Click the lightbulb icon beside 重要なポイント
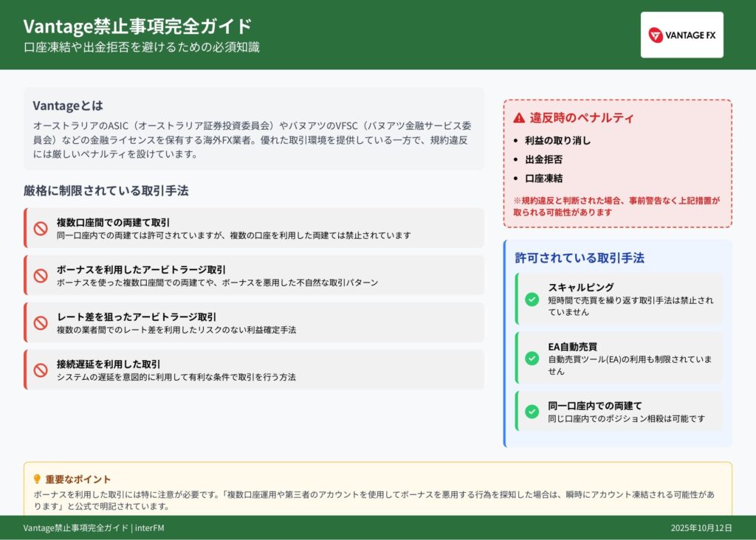The height and width of the screenshot is (540, 756). [x=38, y=479]
